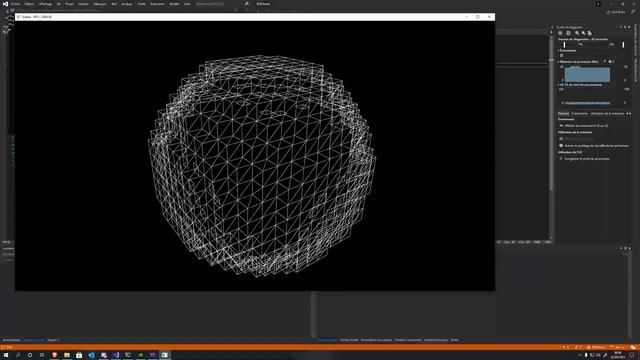The height and width of the screenshot is (360, 640).
Task: Switch to Automatique tab at bottom
Action: [11, 340]
